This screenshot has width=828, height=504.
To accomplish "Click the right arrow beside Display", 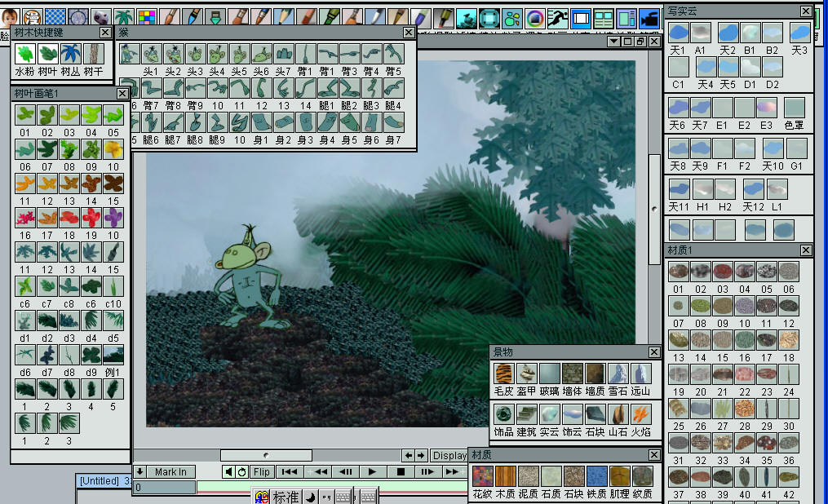I will 421,455.
